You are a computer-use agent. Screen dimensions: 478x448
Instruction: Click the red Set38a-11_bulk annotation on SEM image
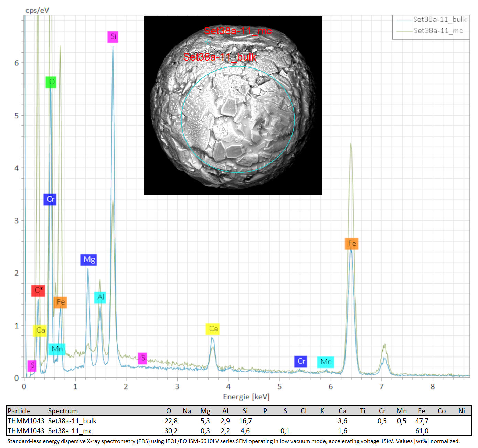pyautogui.click(x=220, y=57)
